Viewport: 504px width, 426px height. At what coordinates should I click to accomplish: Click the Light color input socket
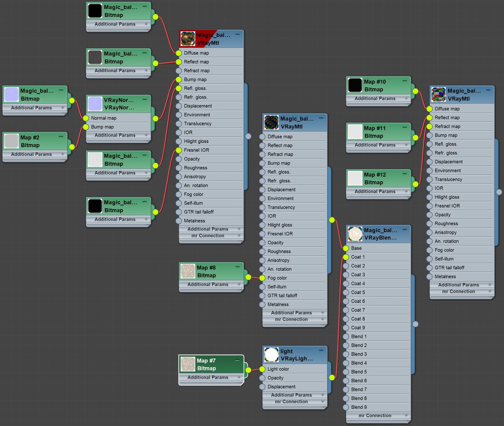[262, 369]
